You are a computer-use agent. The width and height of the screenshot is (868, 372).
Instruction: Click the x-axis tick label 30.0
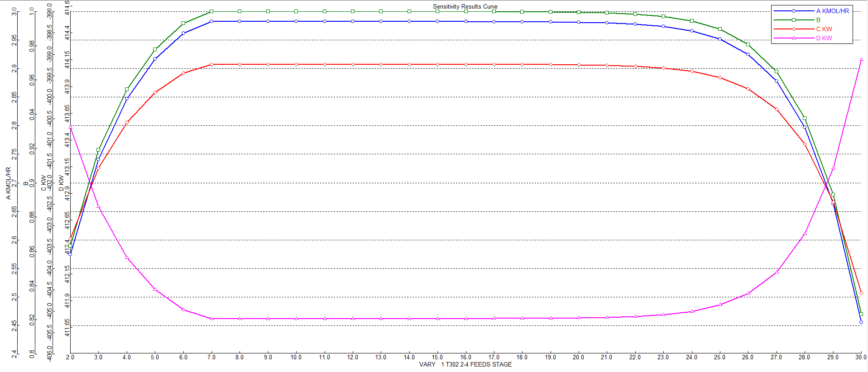[x=861, y=357]
